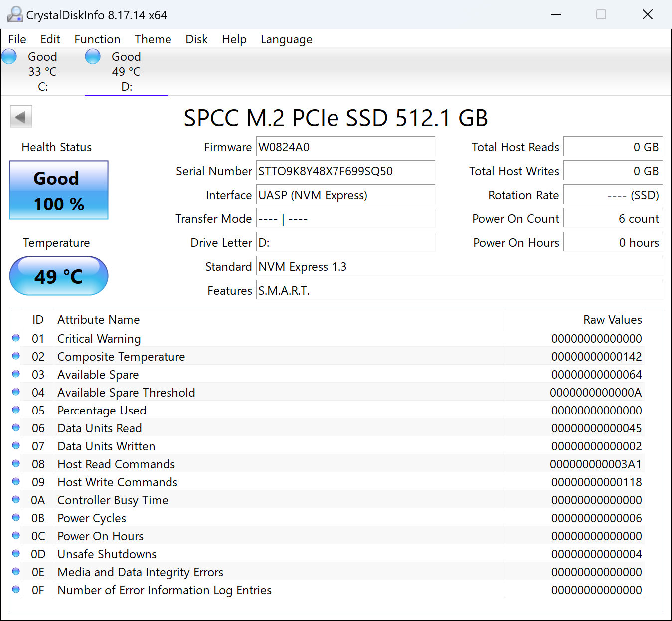Click the Standard field NVM Express 1.3
672x621 pixels.
[x=460, y=267]
